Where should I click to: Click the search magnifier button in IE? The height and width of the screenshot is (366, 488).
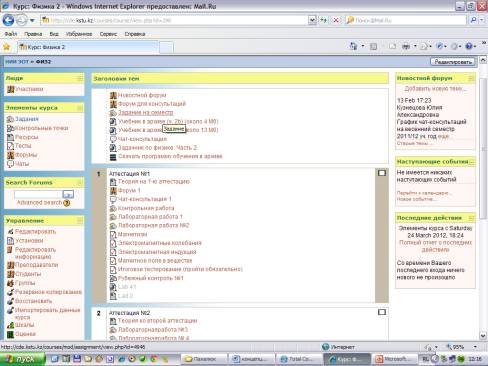click(473, 20)
